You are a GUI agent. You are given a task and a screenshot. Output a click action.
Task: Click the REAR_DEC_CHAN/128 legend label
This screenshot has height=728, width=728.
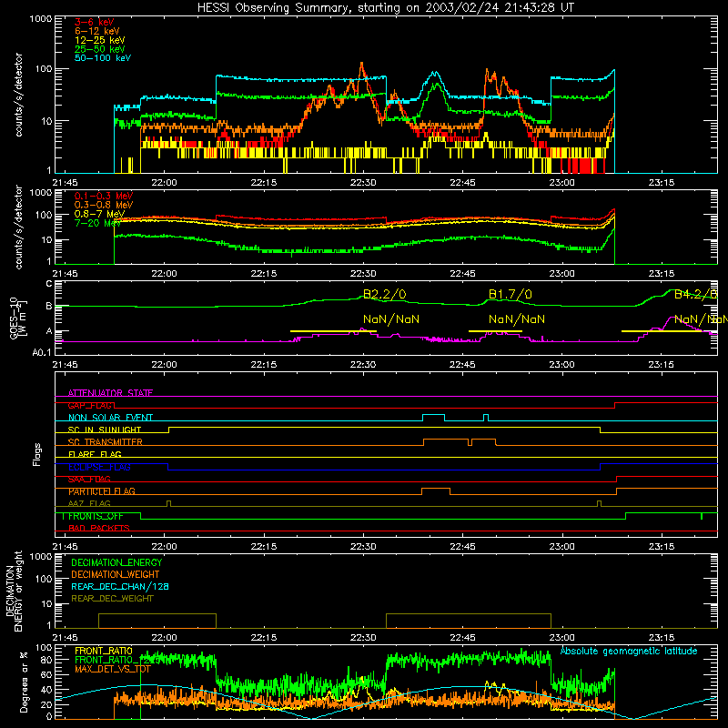pos(120,586)
